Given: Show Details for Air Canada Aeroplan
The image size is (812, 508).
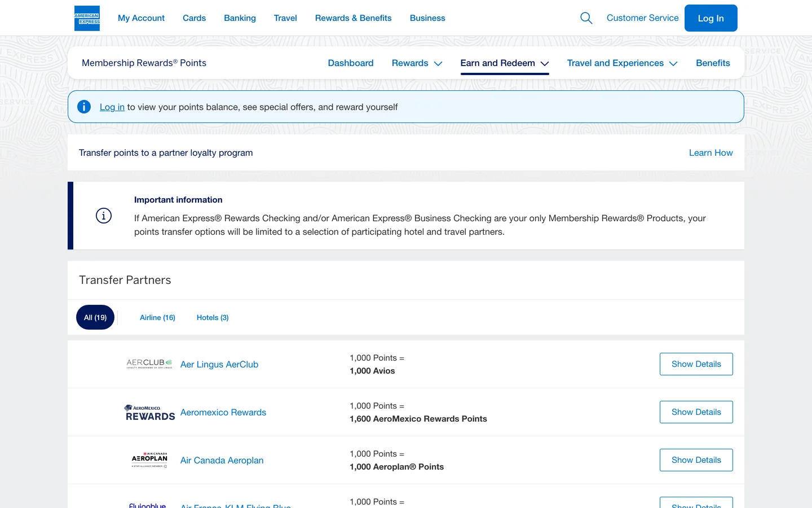Looking at the screenshot, I should coord(696,460).
